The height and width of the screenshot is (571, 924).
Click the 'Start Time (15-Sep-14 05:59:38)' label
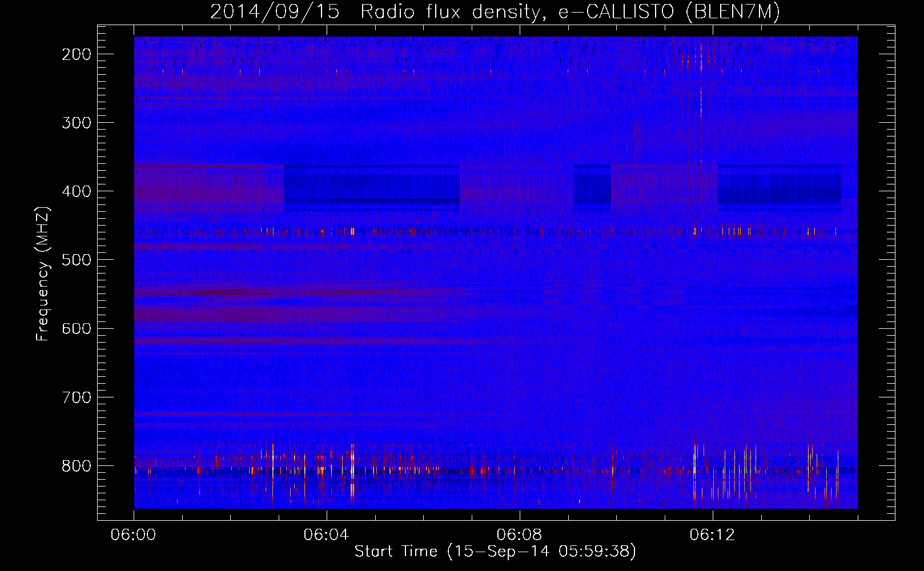pyautogui.click(x=495, y=552)
